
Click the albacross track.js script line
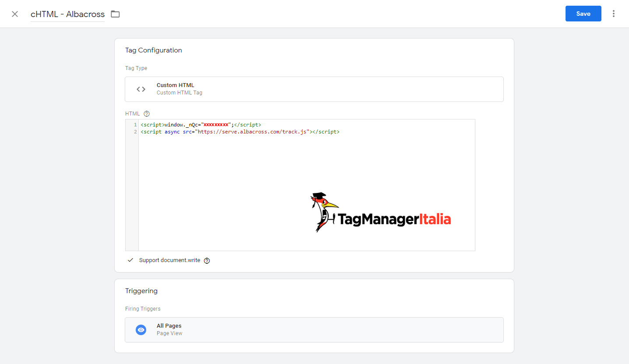[x=240, y=132]
